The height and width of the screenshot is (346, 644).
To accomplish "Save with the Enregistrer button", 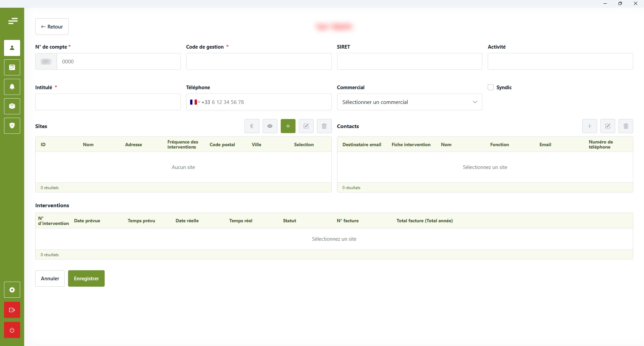I will point(86,279).
